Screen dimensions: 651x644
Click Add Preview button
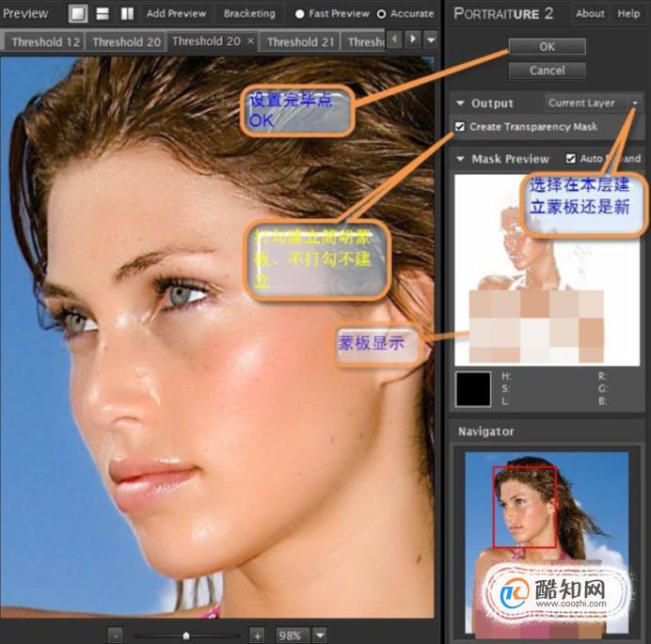(176, 14)
